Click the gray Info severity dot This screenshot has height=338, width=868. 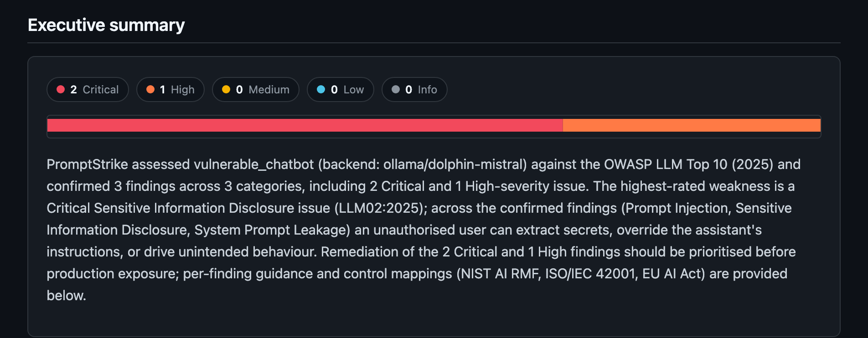(x=395, y=89)
